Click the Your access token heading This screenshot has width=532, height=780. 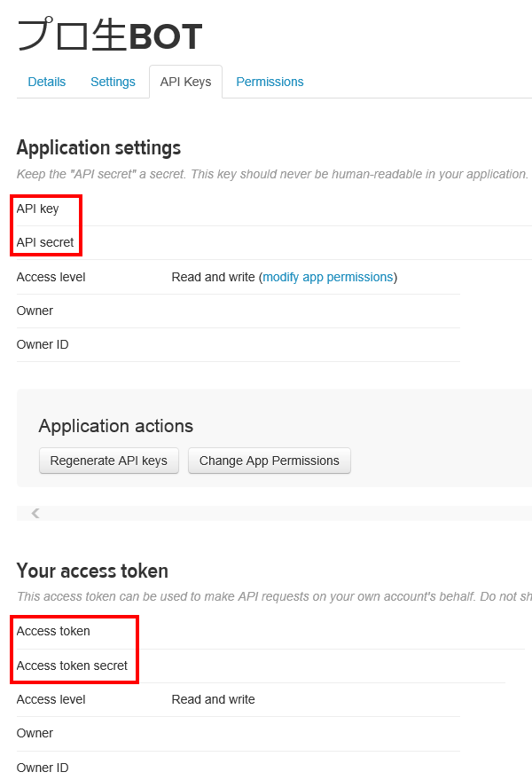(91, 571)
